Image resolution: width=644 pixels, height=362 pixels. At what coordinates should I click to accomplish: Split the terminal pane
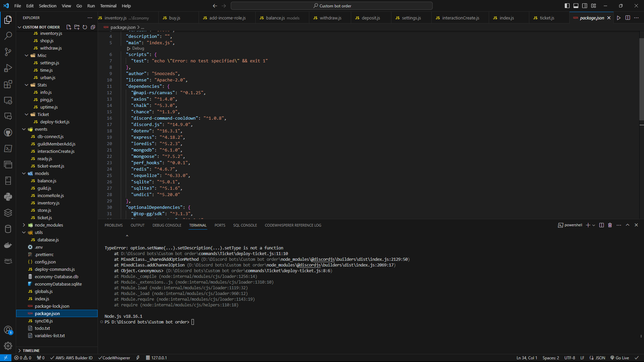(x=601, y=225)
